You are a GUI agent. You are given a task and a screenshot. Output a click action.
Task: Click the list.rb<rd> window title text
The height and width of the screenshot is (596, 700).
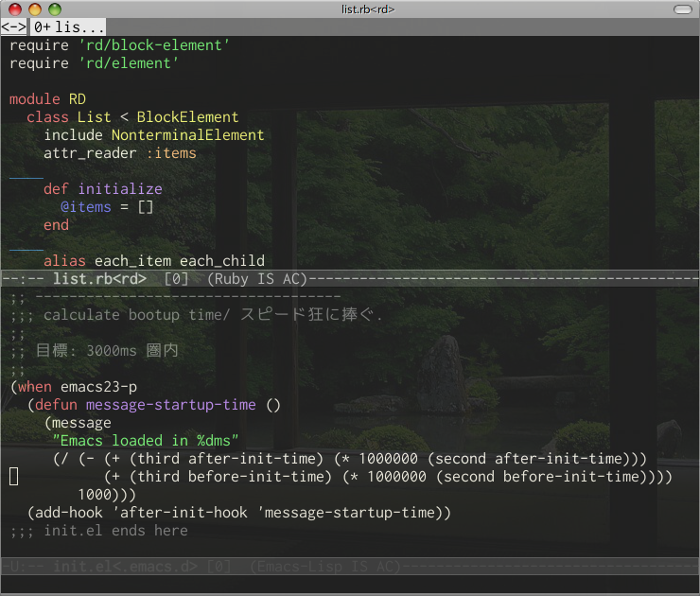pos(367,9)
